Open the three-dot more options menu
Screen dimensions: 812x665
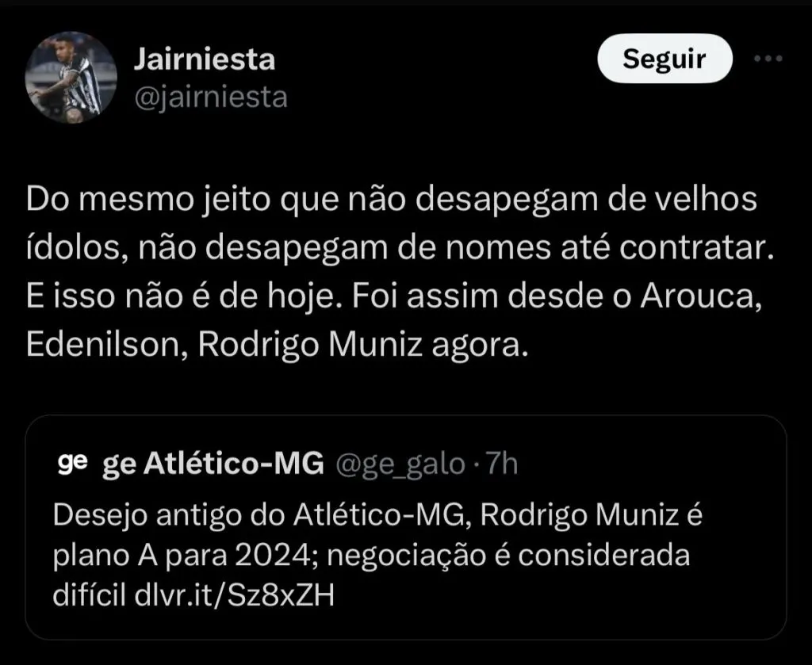point(767,59)
